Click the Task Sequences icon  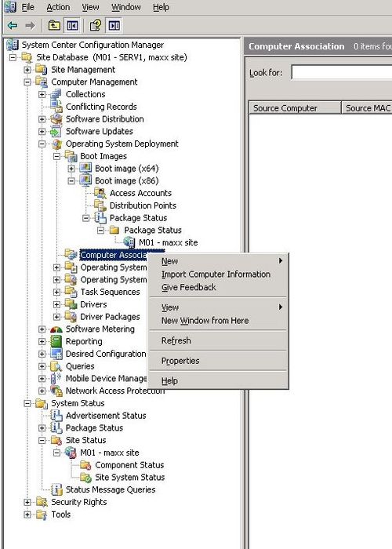[71, 292]
